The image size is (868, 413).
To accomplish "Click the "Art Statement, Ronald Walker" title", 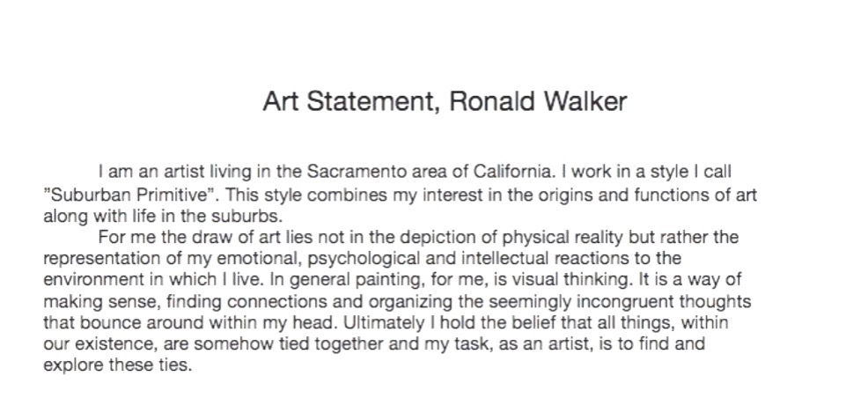I will 444,102.
